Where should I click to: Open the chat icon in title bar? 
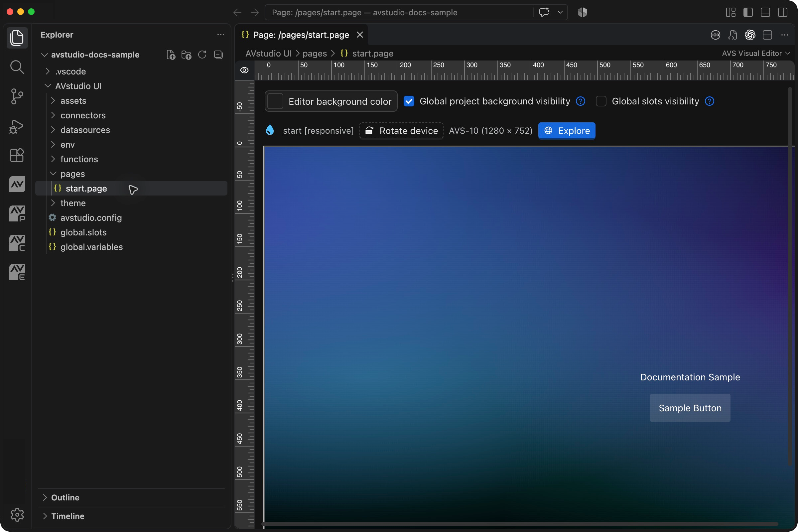tap(545, 13)
